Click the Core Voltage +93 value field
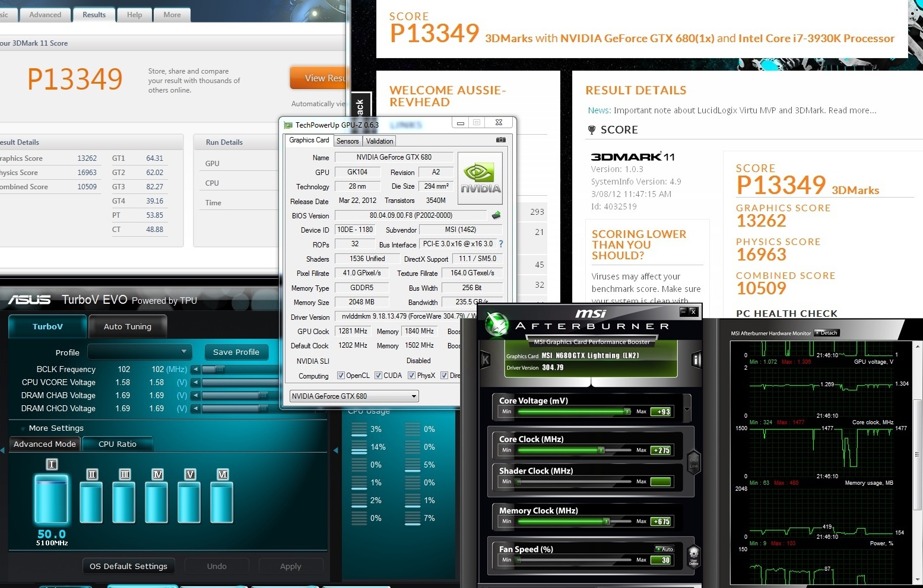The height and width of the screenshot is (588, 923). point(661,411)
